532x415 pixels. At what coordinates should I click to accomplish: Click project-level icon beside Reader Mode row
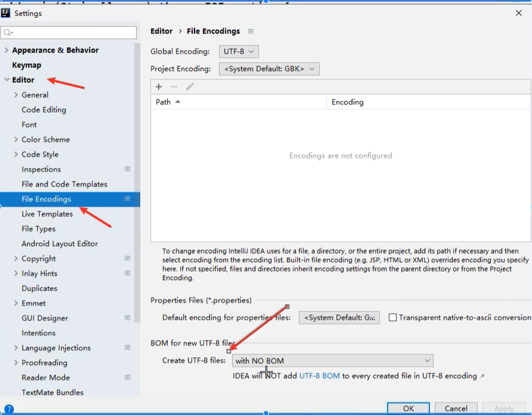coord(128,377)
